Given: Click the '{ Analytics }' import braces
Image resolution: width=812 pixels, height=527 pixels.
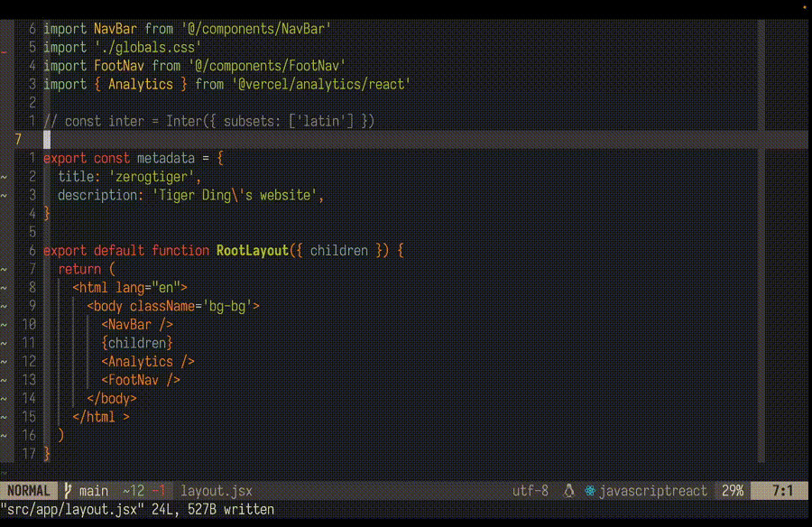Looking at the screenshot, I should pos(141,85).
